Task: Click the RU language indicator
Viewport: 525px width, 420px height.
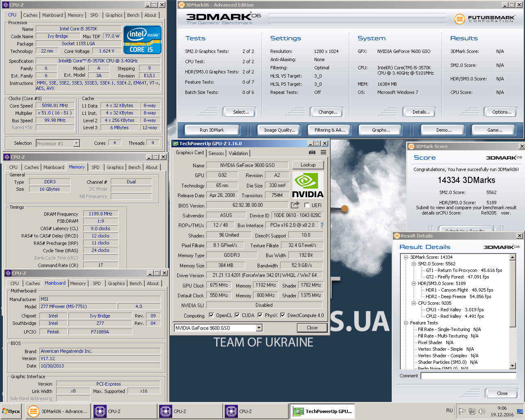Action: [x=450, y=411]
